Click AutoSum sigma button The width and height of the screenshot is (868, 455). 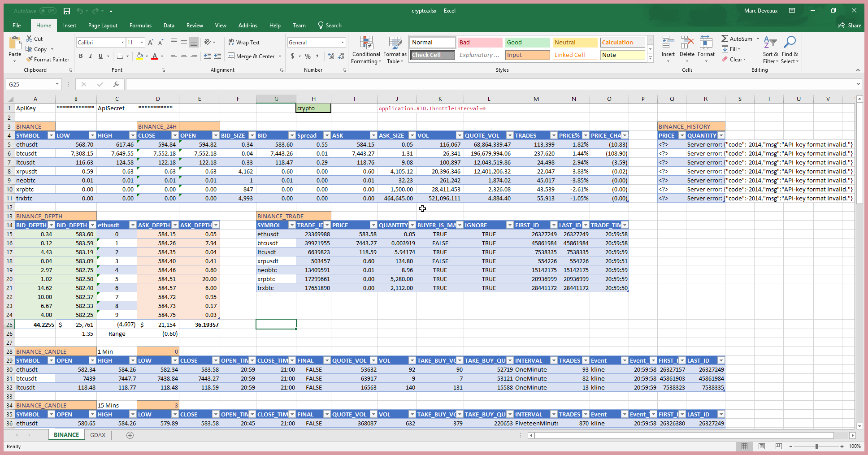(x=737, y=39)
